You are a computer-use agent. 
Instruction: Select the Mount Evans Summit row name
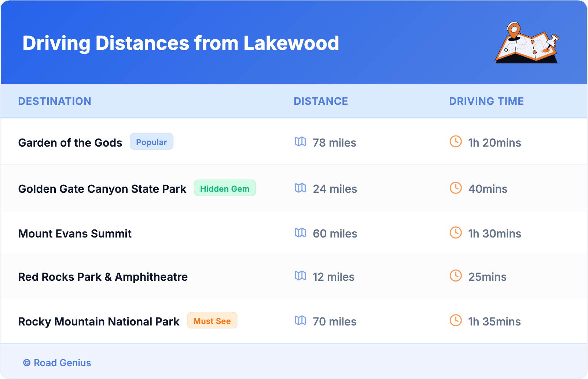(75, 233)
